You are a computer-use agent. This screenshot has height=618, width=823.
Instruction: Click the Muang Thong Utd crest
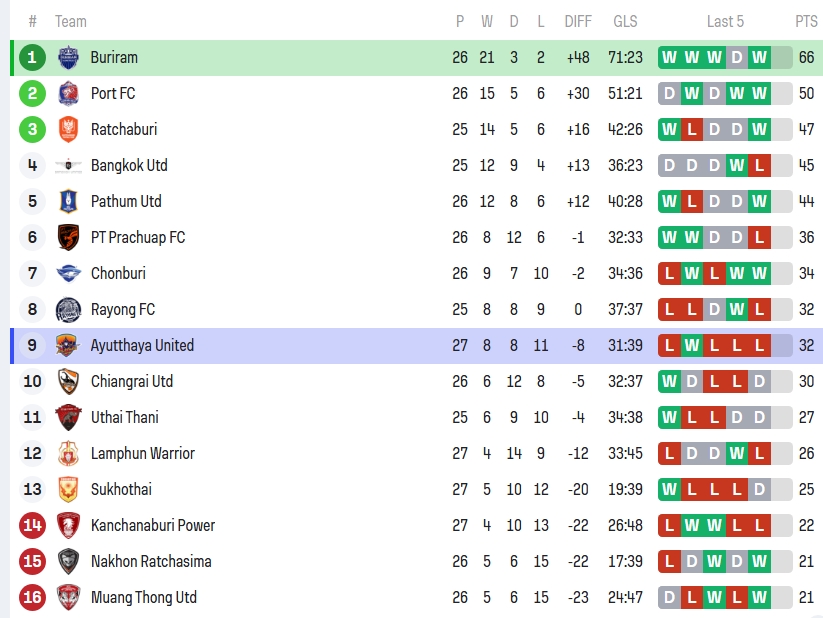point(68,597)
